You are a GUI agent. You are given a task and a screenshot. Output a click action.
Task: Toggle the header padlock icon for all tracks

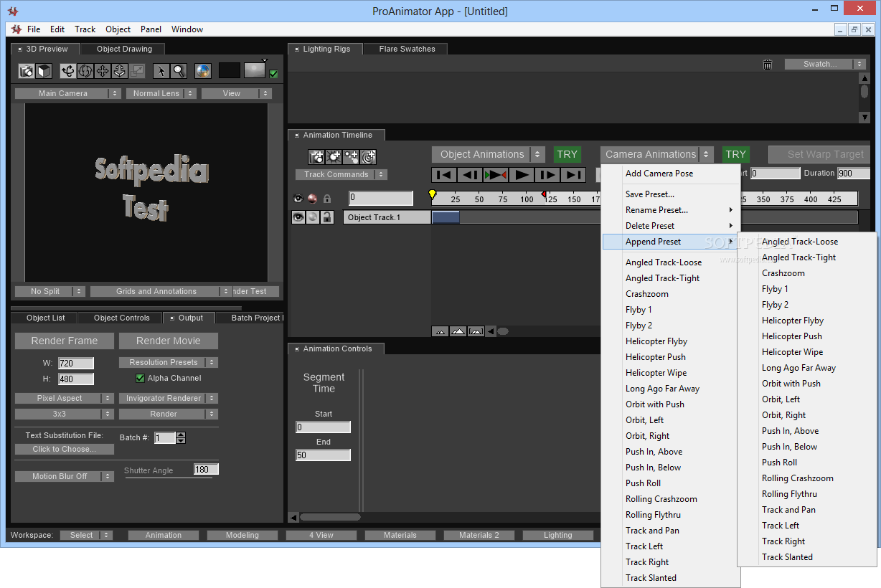click(x=327, y=199)
